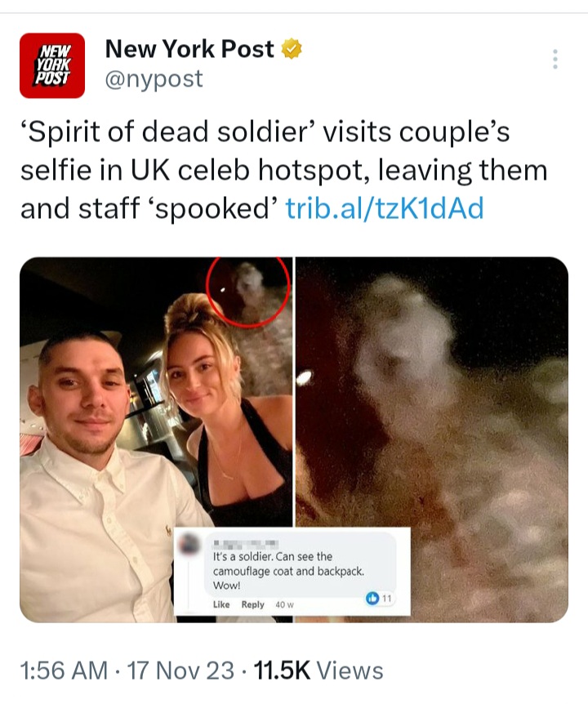Click the blue thumbs-up reaction icon
588x704 pixels.
[x=372, y=598]
